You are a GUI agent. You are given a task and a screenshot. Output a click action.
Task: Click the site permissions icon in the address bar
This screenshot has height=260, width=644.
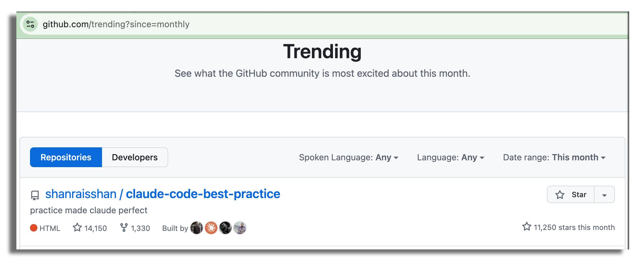coord(30,24)
